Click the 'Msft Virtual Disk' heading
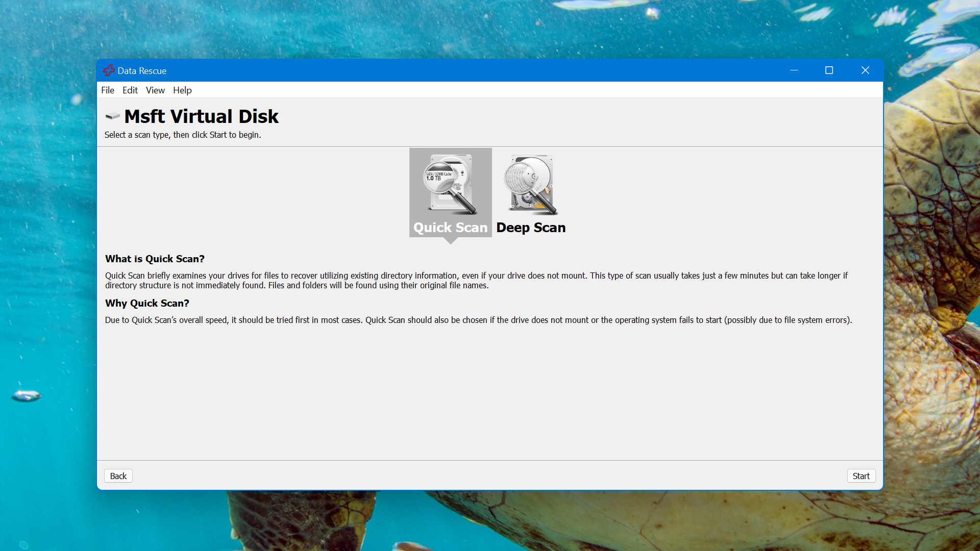Screen dimensions: 980x551 click(201, 116)
